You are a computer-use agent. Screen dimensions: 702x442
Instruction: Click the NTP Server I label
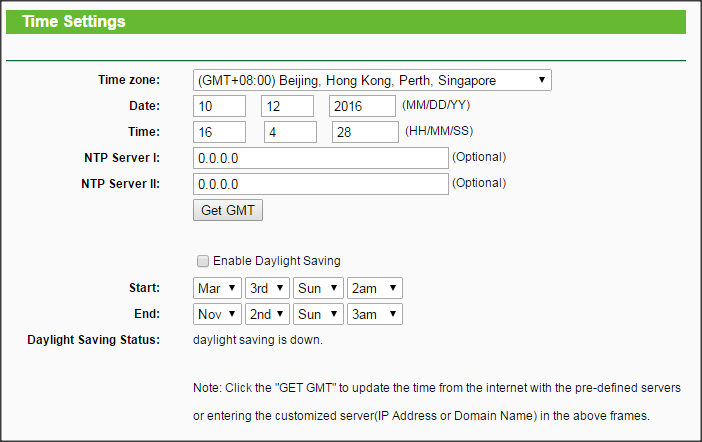[122, 158]
